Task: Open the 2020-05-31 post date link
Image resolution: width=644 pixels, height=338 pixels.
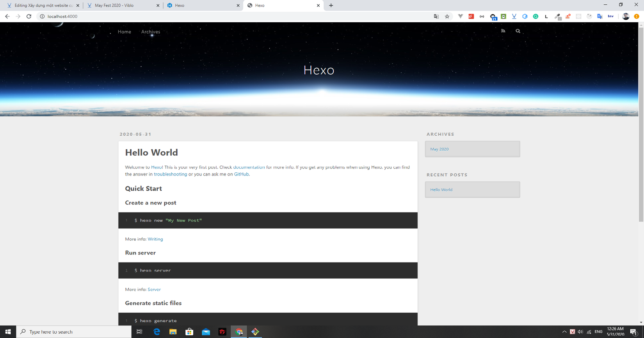Action: click(x=135, y=134)
